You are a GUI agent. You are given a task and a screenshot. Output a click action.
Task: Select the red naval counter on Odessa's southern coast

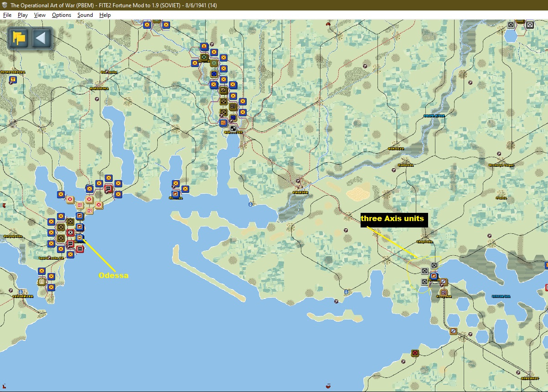[80, 249]
